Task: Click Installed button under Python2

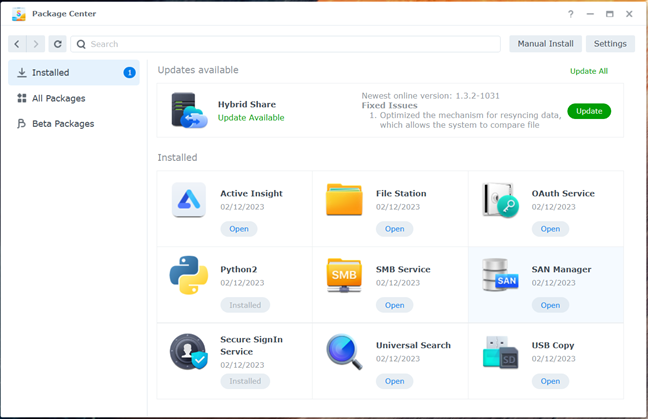Action: pos(245,305)
